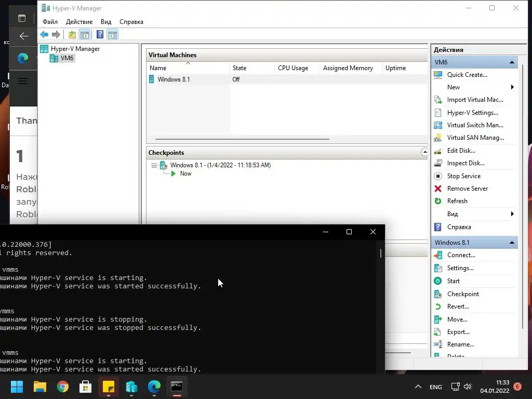This screenshot has width=532, height=399.
Task: Open Virtual Switch Manager
Action: pyautogui.click(x=475, y=125)
